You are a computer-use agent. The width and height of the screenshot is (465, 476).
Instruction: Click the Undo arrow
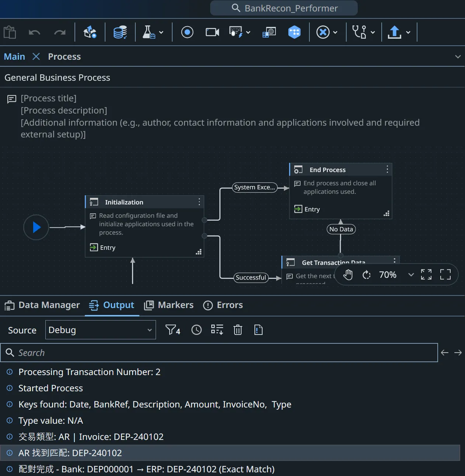34,32
